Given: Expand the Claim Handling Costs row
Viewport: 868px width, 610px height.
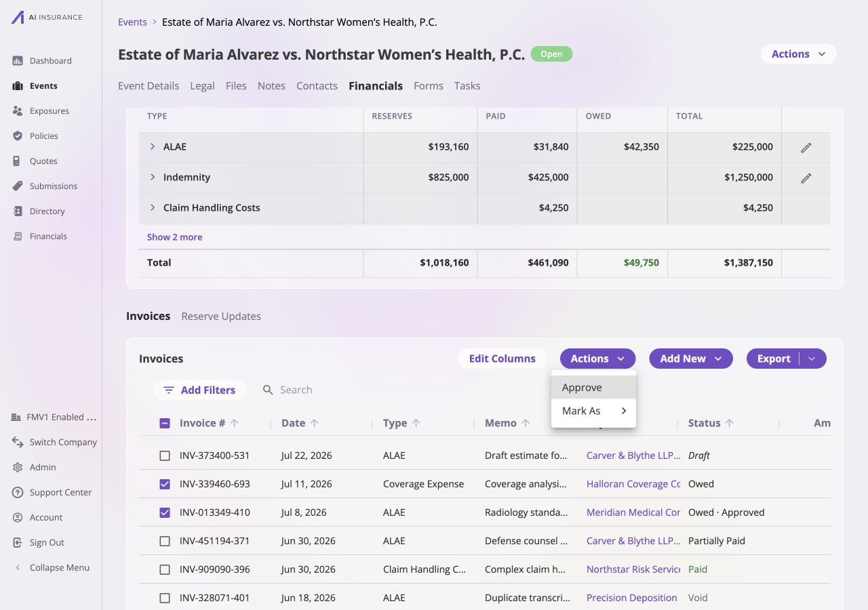Looking at the screenshot, I should (x=153, y=207).
